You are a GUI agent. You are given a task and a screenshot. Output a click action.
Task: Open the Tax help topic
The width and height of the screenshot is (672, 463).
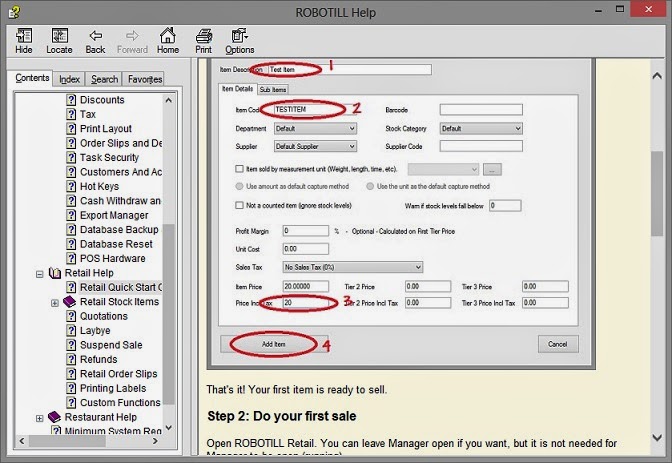87,114
